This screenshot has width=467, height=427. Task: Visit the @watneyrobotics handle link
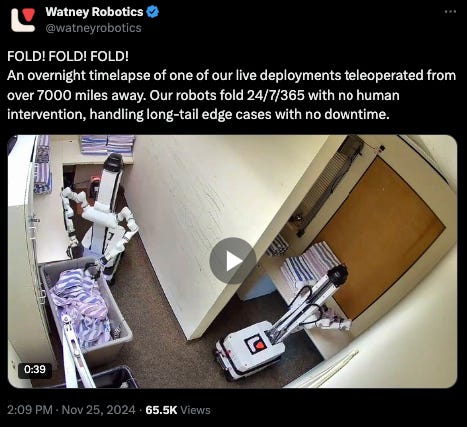click(x=94, y=28)
